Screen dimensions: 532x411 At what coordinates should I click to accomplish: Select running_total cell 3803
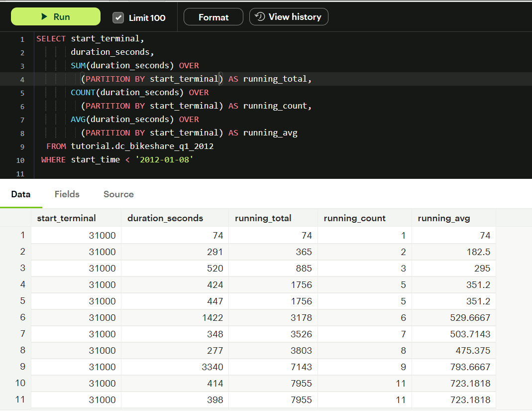pyautogui.click(x=273, y=351)
